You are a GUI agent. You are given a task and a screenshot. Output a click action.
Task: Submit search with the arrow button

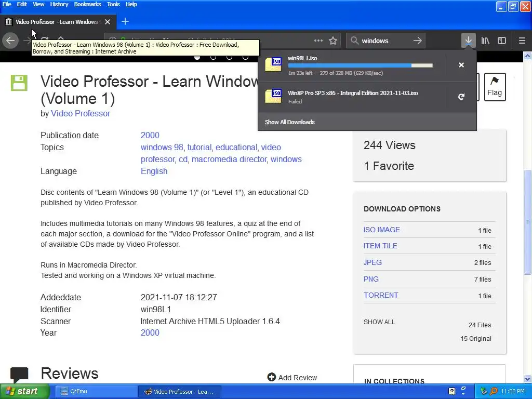tap(418, 41)
